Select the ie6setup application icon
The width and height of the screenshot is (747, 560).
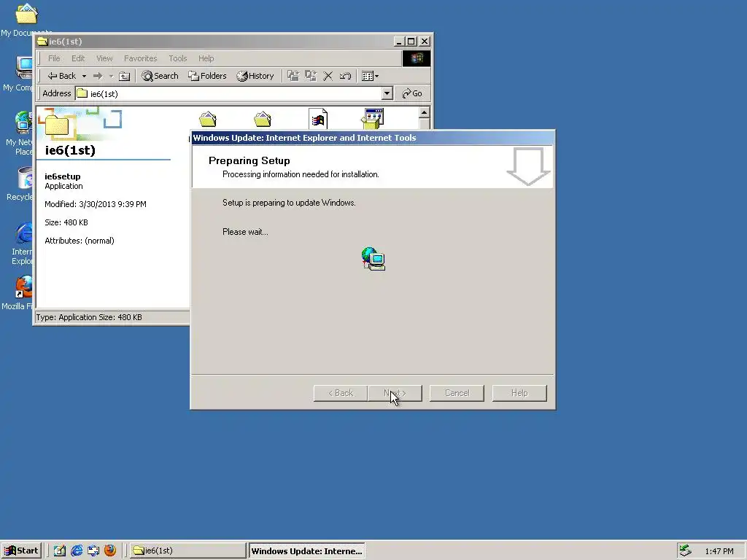tap(373, 119)
